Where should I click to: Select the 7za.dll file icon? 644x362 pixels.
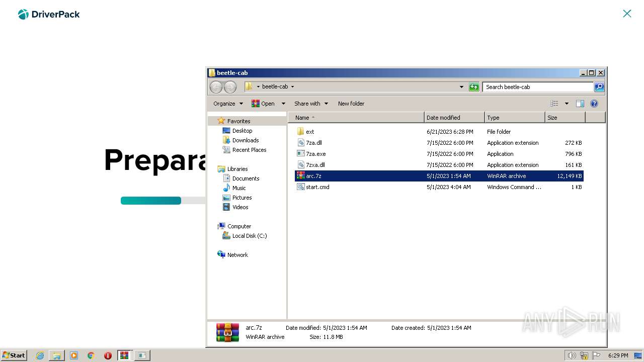click(301, 143)
